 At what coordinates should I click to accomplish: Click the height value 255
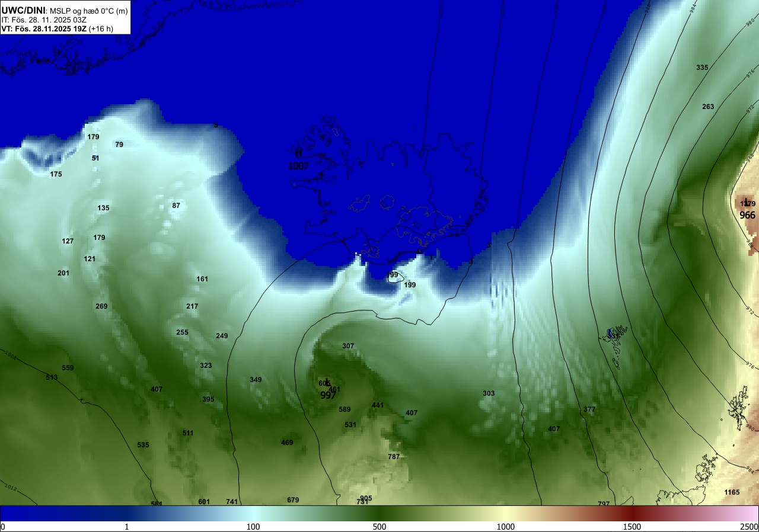coord(182,332)
